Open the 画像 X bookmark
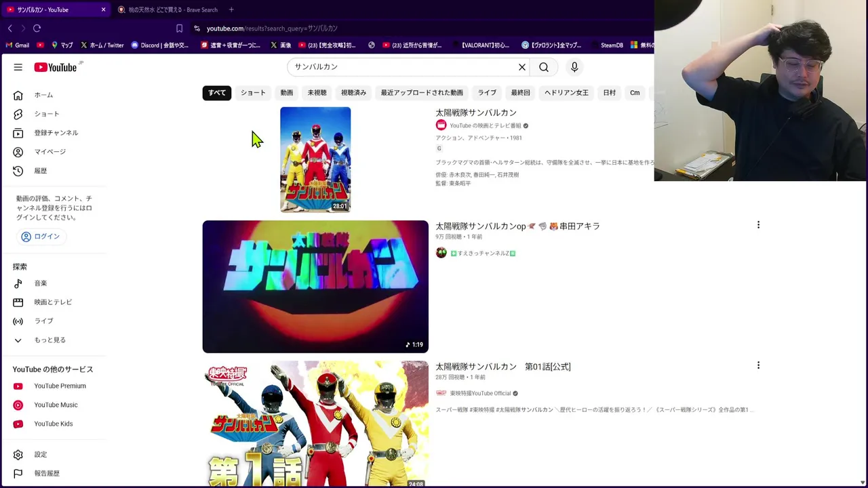868x488 pixels. (x=281, y=45)
